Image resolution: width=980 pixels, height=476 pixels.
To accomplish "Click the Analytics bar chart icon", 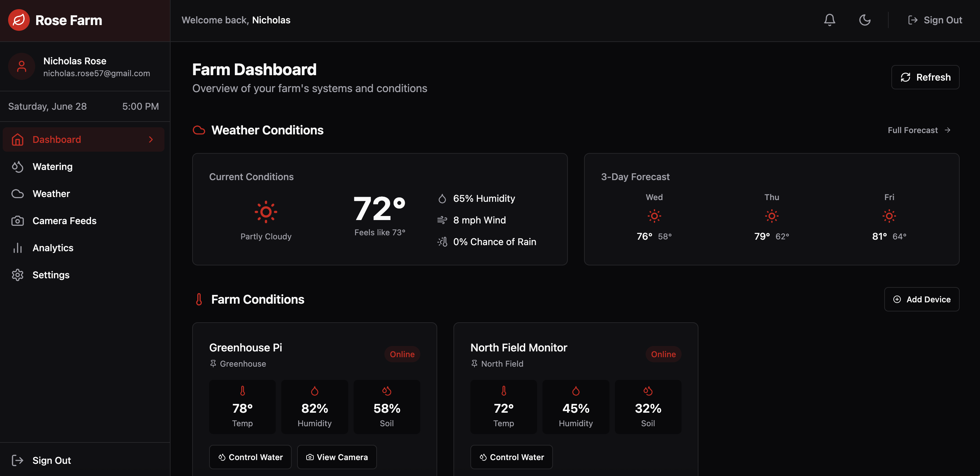I will click(x=18, y=248).
